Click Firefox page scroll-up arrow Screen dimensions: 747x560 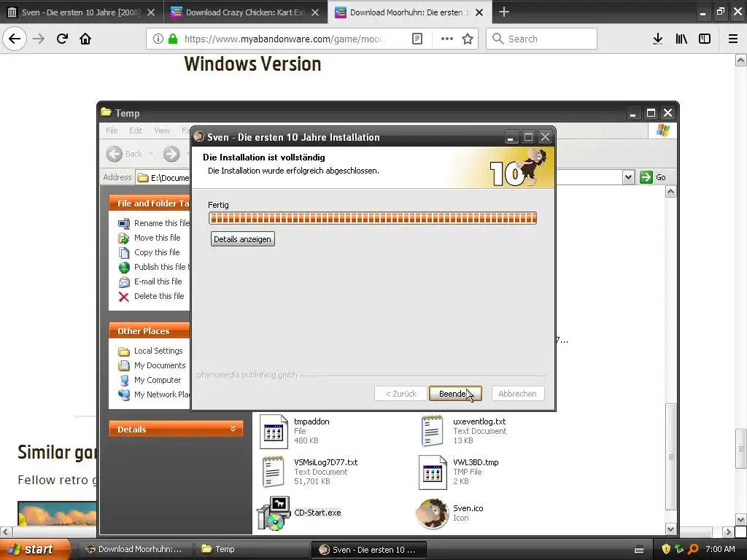click(740, 60)
